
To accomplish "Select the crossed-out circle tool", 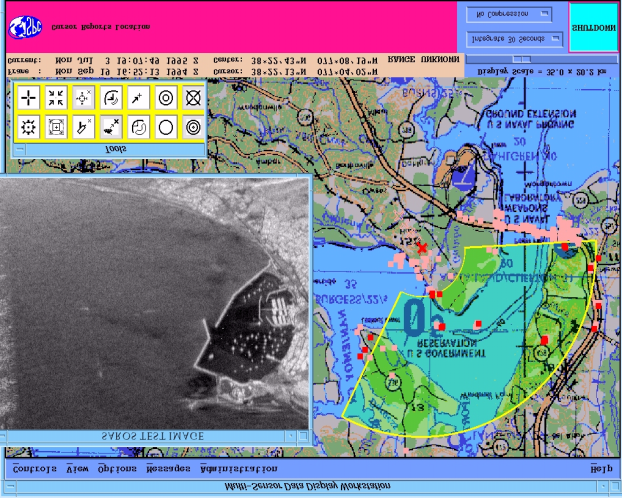I will tap(193, 98).
